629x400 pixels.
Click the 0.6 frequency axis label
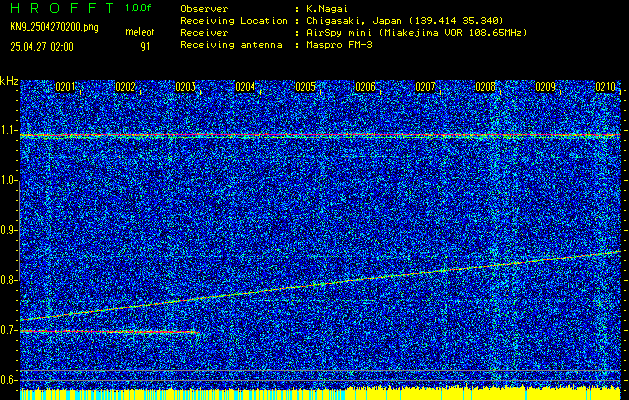click(8, 380)
